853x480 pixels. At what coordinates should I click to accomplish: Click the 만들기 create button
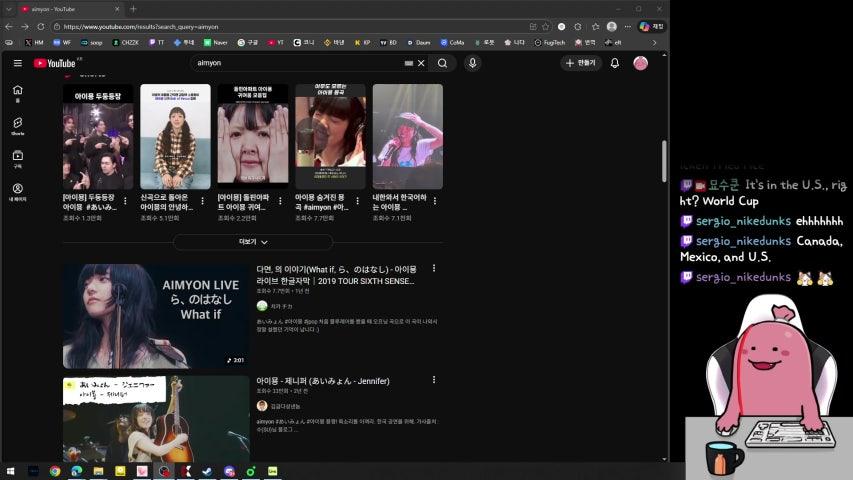tap(580, 63)
